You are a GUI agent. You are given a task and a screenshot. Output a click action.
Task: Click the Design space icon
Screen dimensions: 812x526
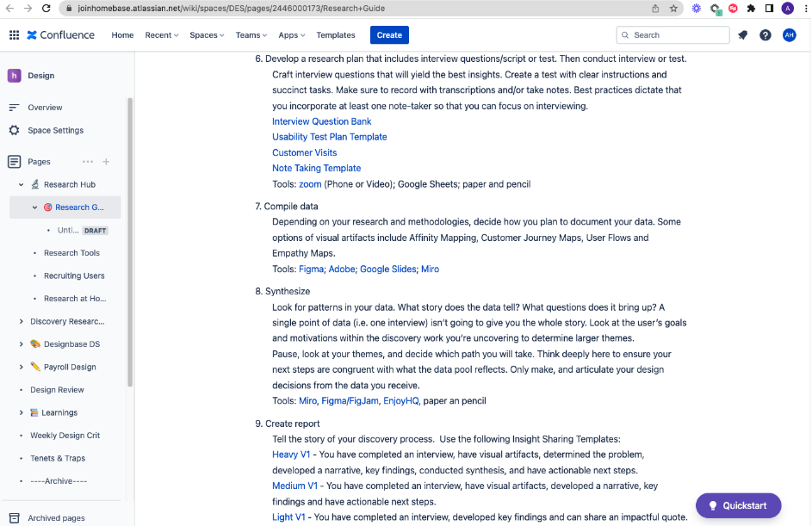click(x=14, y=76)
